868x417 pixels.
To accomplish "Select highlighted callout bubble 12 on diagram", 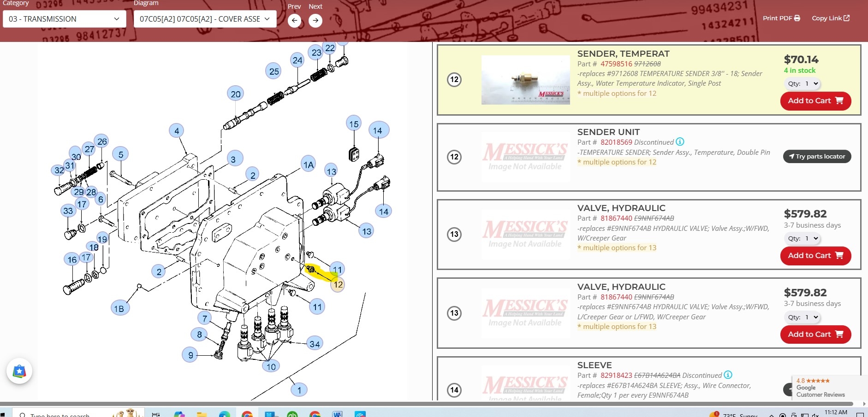I will tap(338, 285).
